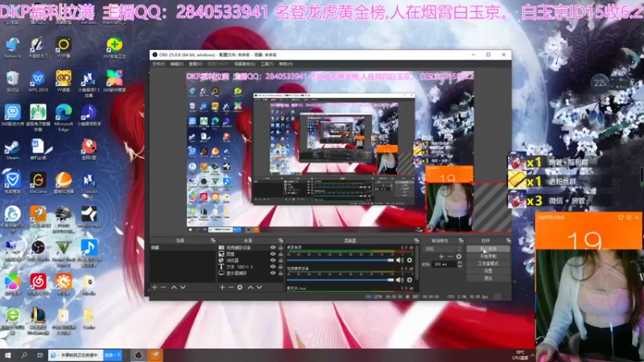The height and width of the screenshot is (362, 644).
Task: Open the File menu in OBS
Action: [x=159, y=64]
